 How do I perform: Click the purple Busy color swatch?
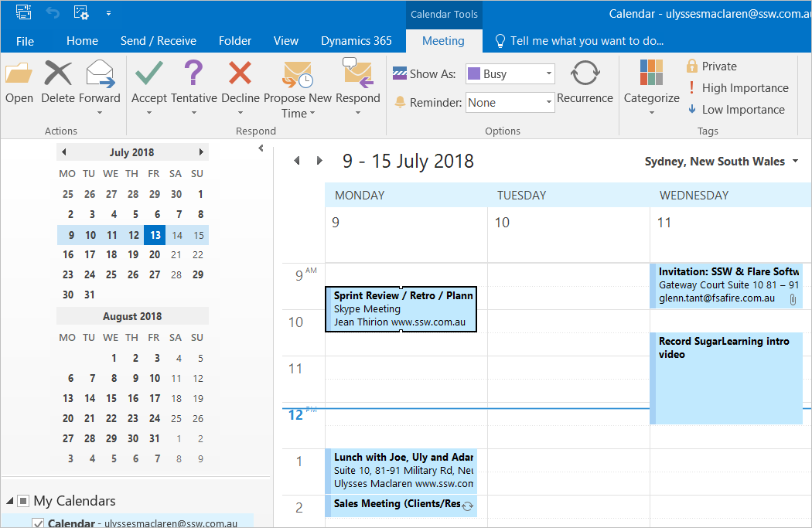tap(474, 74)
